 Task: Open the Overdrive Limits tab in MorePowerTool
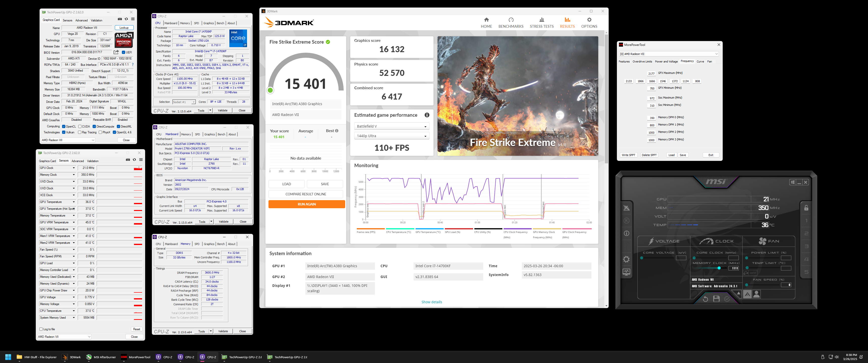pyautogui.click(x=642, y=61)
